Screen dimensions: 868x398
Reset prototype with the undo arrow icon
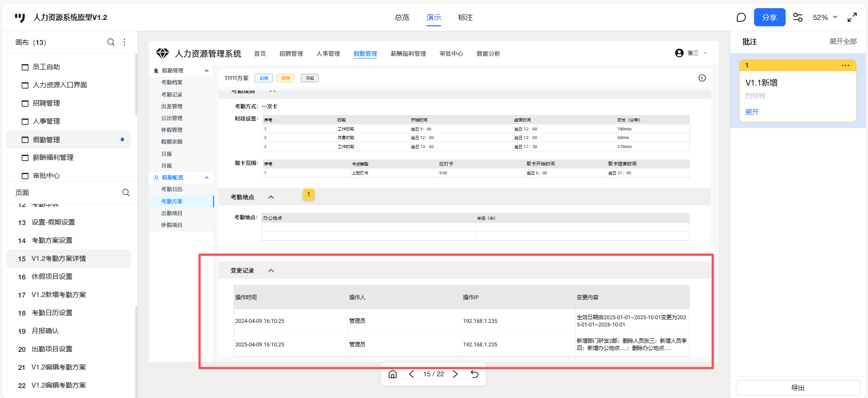[x=474, y=374]
